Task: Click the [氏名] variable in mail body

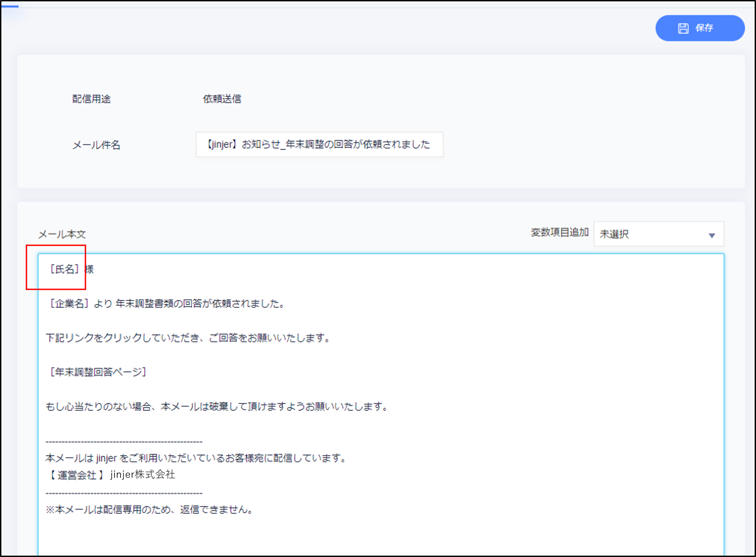Action: [64, 269]
